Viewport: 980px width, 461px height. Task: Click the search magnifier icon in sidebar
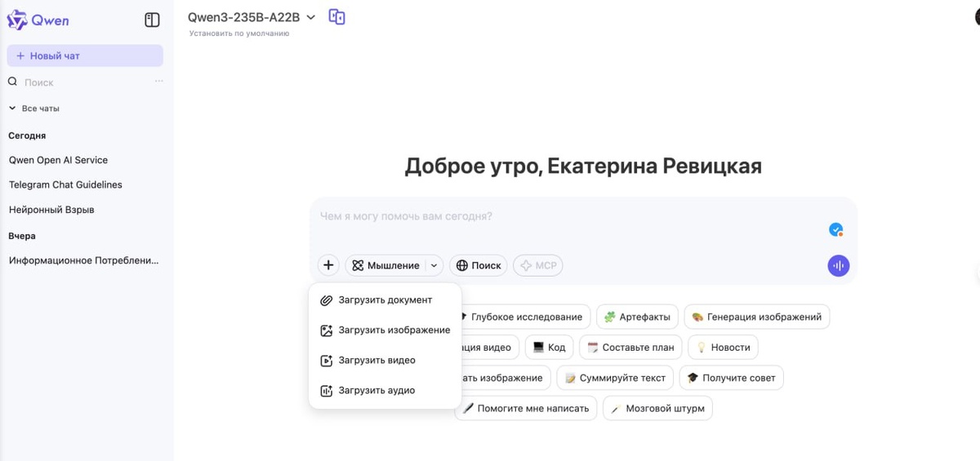[13, 82]
